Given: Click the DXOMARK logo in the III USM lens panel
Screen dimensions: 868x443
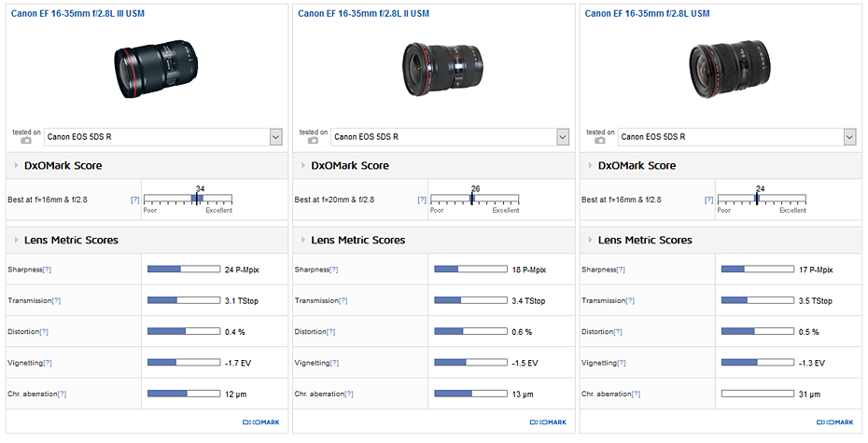Looking at the screenshot, I should click(x=259, y=422).
